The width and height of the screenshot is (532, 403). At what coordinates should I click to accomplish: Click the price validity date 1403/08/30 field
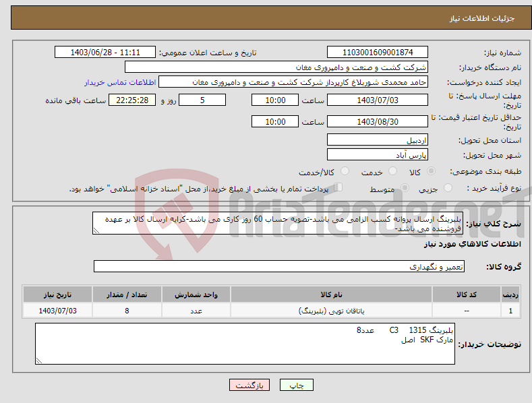(x=378, y=121)
